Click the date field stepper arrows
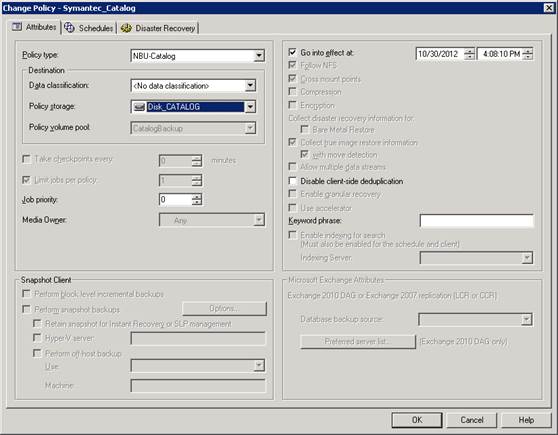This screenshot has height=435, width=558. point(469,54)
